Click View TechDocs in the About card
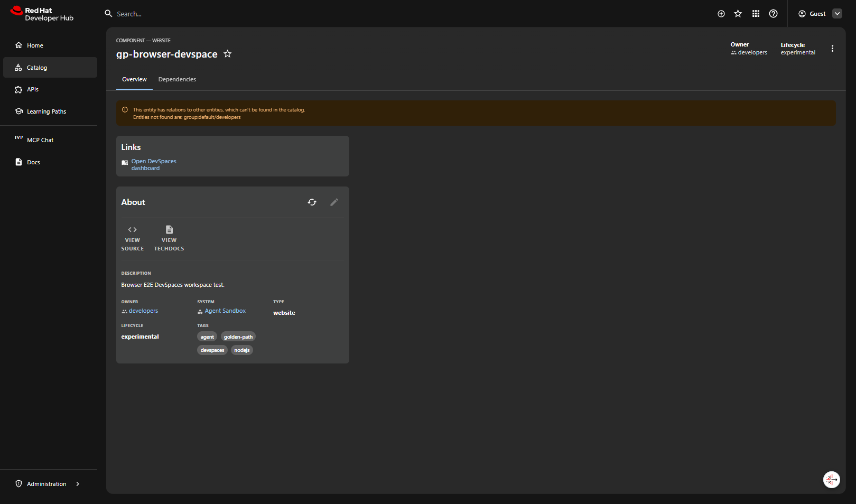Image resolution: width=856 pixels, height=504 pixels. 169,238
